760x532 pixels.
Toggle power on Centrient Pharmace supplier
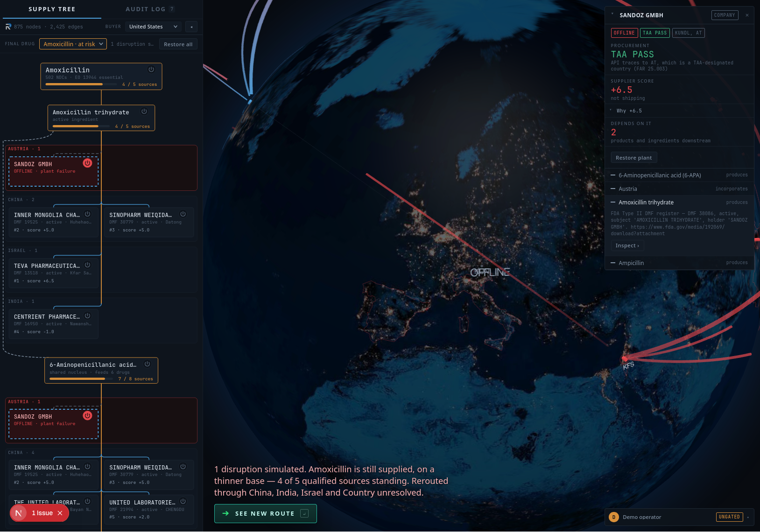coord(87,316)
